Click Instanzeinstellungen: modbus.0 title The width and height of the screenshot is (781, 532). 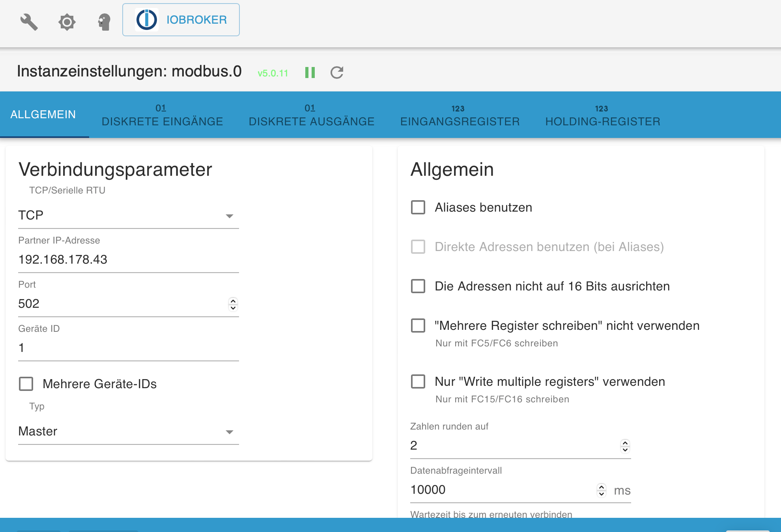click(x=129, y=71)
